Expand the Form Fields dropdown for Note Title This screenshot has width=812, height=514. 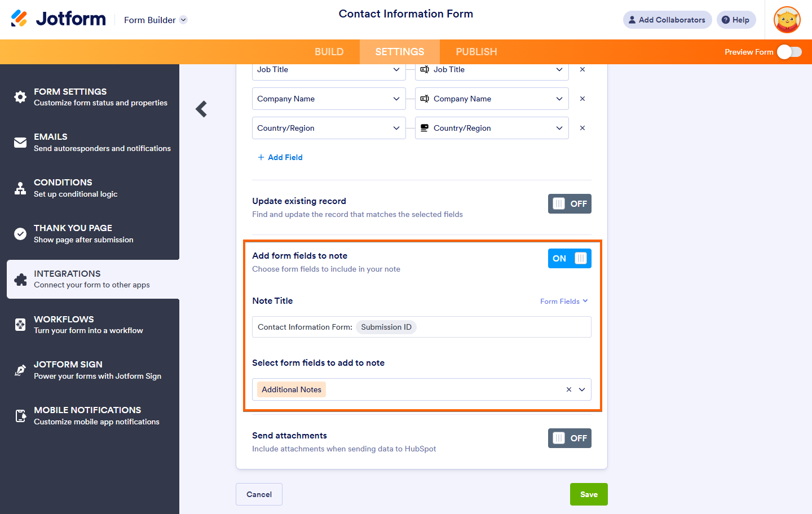pyautogui.click(x=564, y=301)
